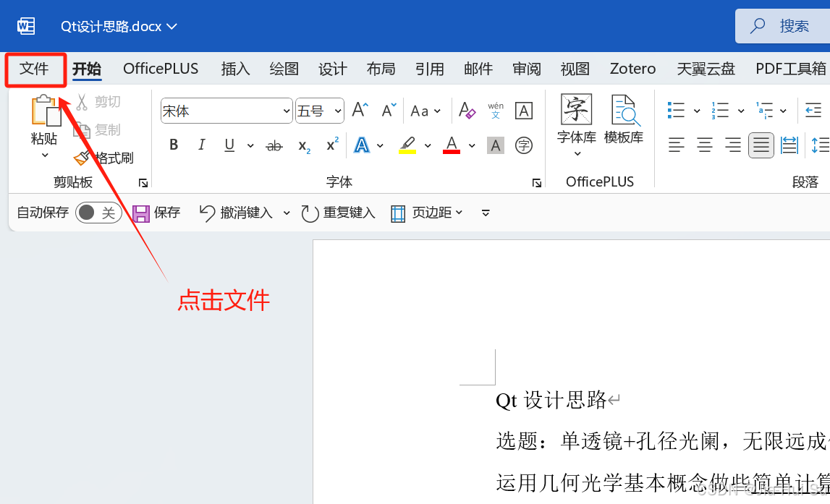The width and height of the screenshot is (830, 504).
Task: Expand highlight color dropdown arrow
Action: (428, 145)
